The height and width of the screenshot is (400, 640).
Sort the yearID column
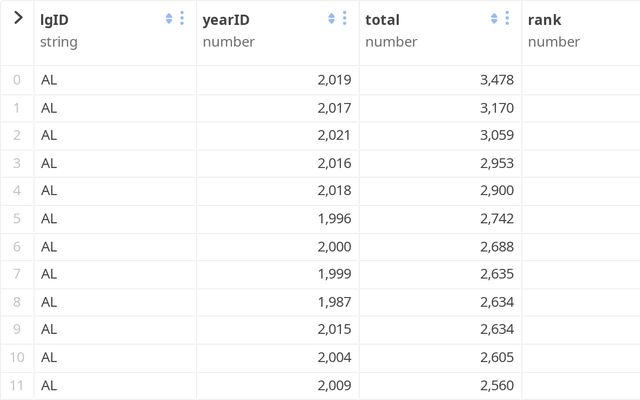click(x=331, y=18)
